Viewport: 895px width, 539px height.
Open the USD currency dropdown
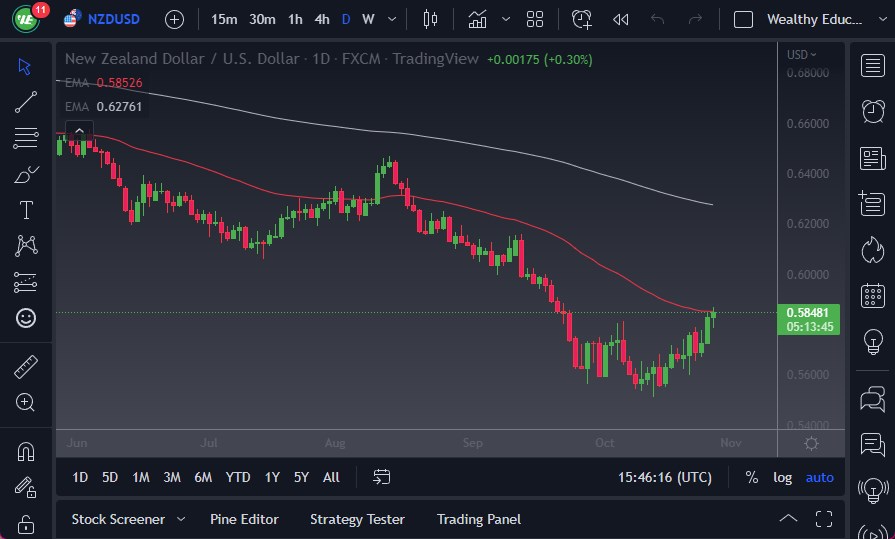coord(801,55)
